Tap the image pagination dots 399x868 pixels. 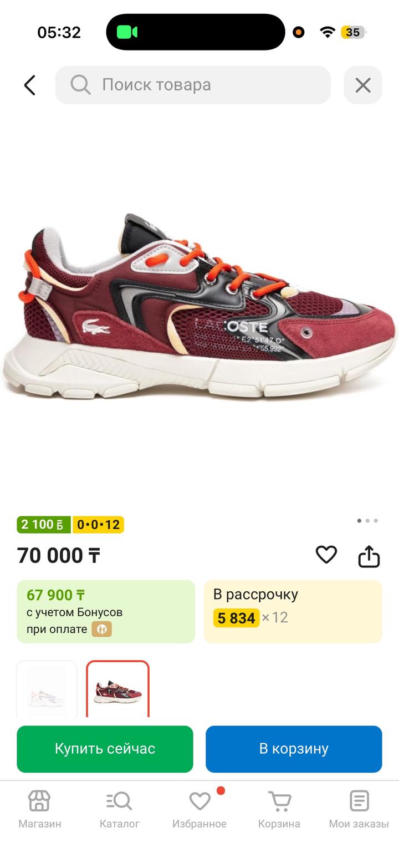coord(367,521)
